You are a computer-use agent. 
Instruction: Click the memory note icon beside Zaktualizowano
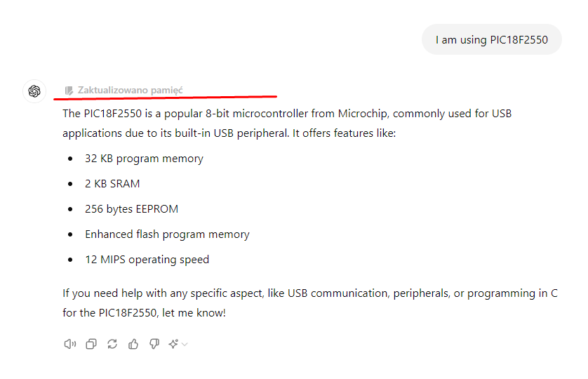pos(69,91)
